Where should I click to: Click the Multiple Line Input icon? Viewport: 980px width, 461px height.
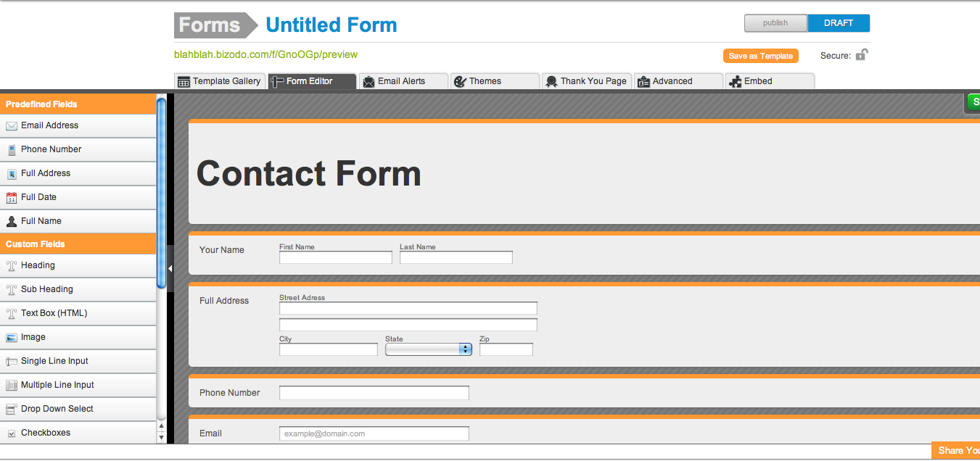[x=12, y=386]
